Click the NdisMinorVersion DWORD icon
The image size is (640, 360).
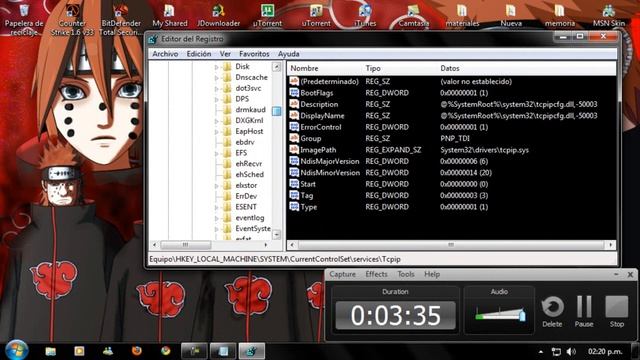(x=294, y=173)
